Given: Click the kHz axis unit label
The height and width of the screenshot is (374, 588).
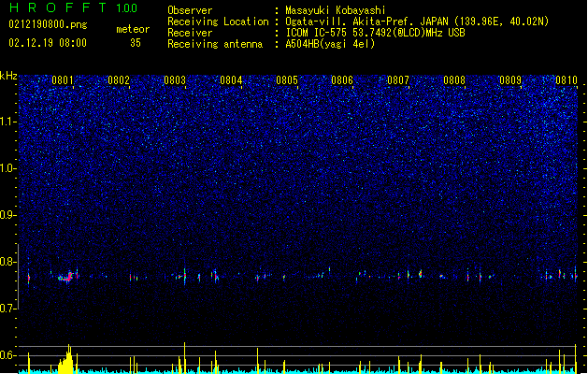Looking at the screenshot, I should pyautogui.click(x=8, y=76).
